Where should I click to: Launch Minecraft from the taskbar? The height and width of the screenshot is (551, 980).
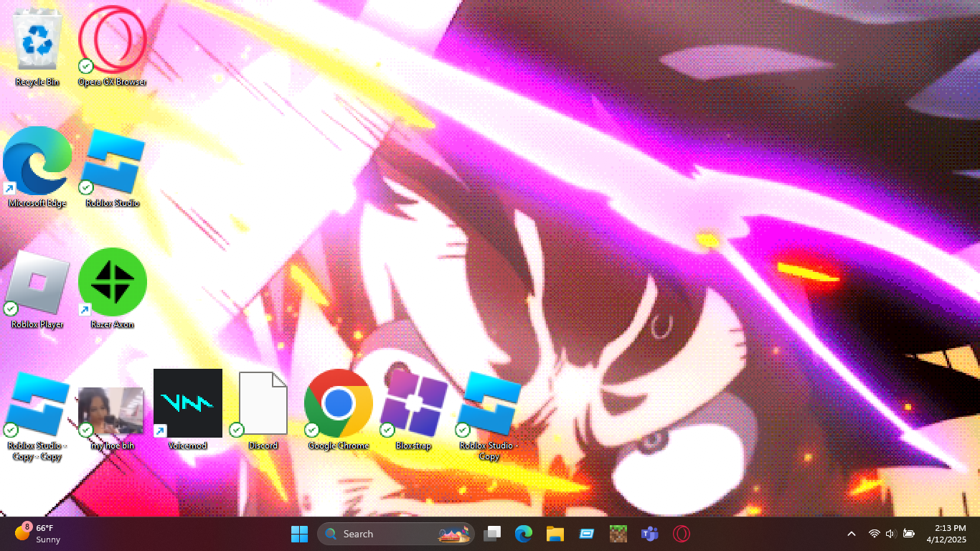pyautogui.click(x=618, y=534)
